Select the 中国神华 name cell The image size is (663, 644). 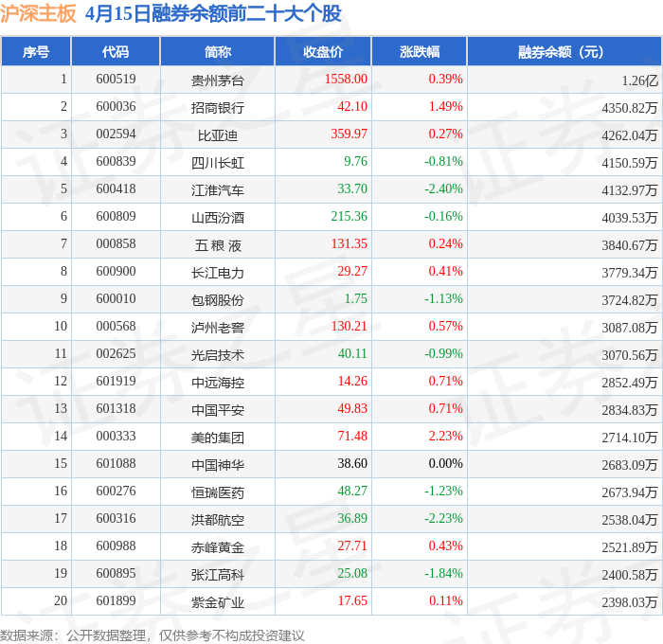click(217, 465)
